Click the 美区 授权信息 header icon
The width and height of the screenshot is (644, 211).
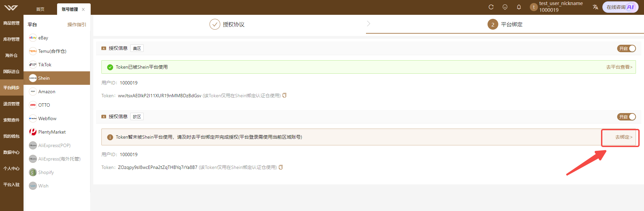click(104, 48)
